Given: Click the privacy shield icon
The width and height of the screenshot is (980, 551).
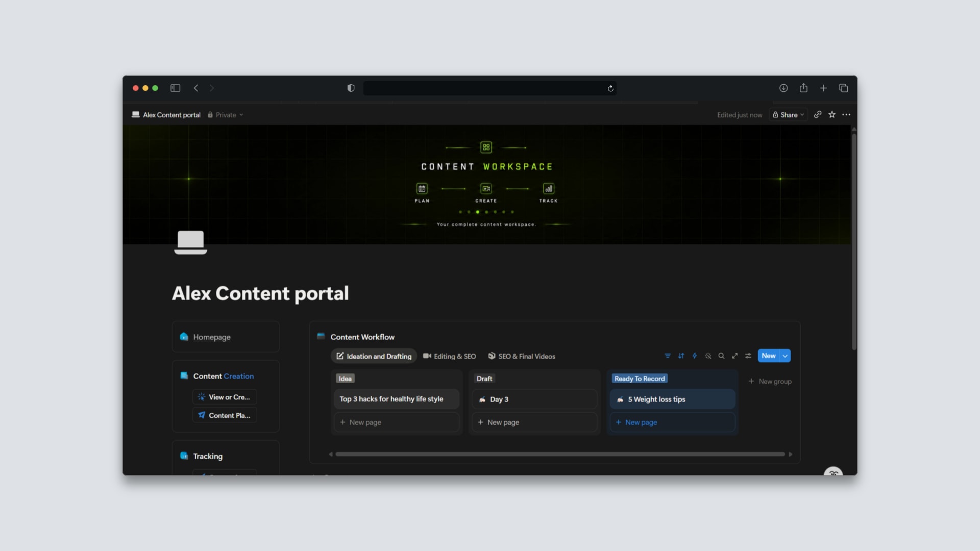Looking at the screenshot, I should pyautogui.click(x=351, y=88).
